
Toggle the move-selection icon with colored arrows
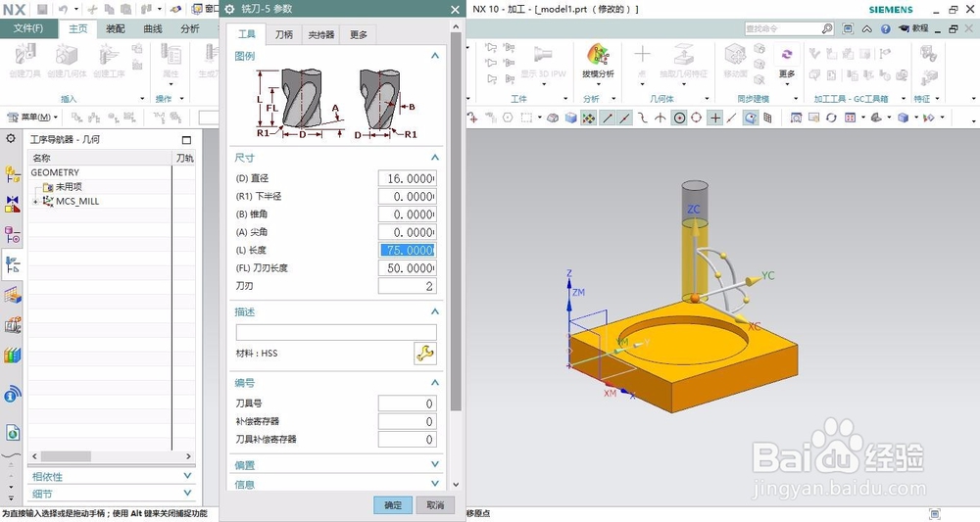[x=589, y=118]
